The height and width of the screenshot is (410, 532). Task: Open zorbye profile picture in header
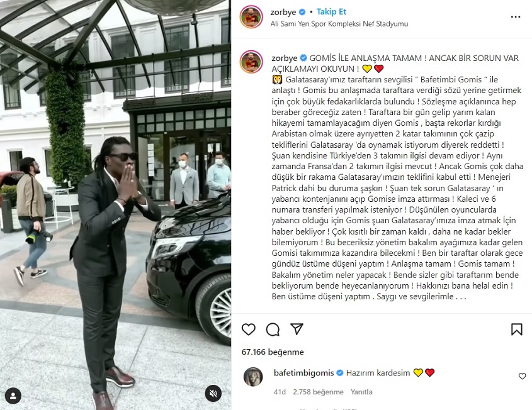tap(251, 16)
